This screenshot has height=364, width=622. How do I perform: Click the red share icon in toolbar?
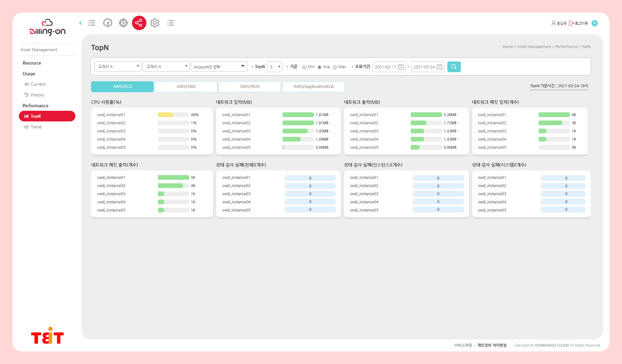[x=139, y=23]
